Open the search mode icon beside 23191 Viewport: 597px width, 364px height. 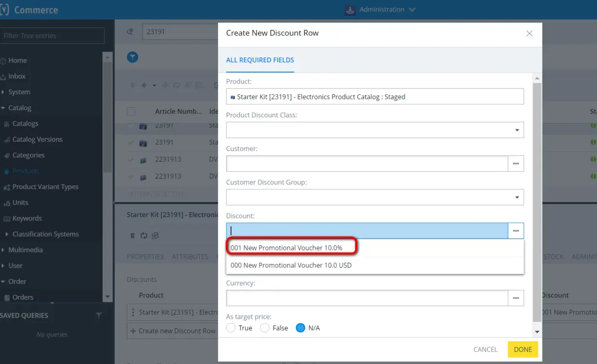coord(130,32)
